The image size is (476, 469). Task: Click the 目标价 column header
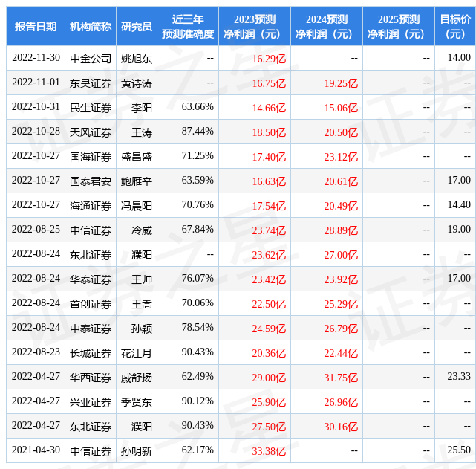tap(455, 27)
